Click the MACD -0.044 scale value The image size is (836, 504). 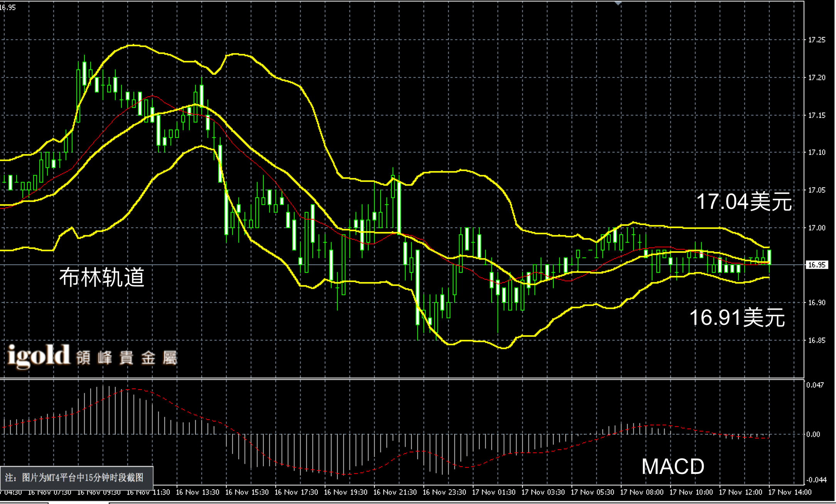click(816, 480)
